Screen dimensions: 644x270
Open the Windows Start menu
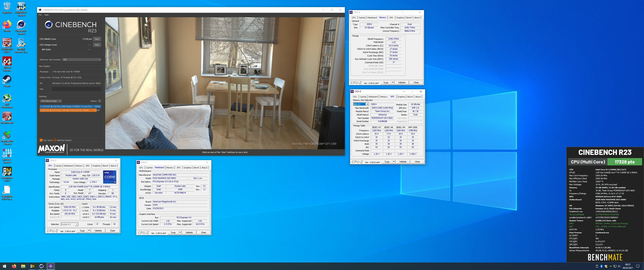(x=4, y=266)
